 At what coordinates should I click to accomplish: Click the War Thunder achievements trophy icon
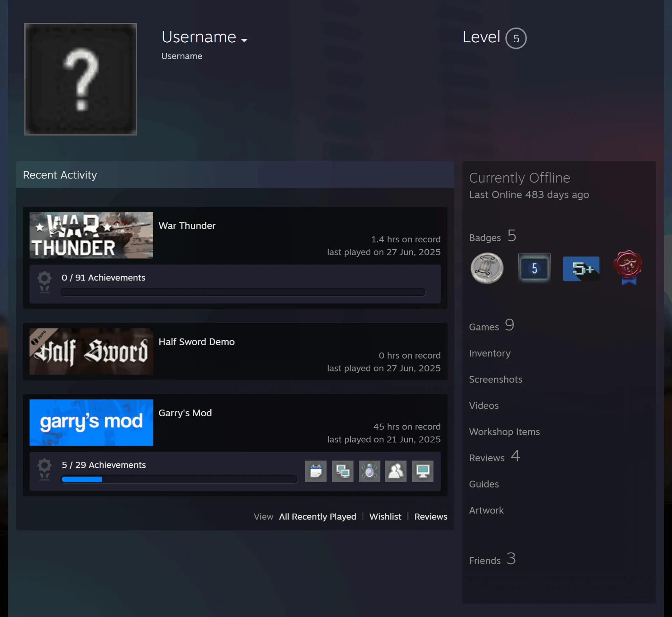coord(44,282)
